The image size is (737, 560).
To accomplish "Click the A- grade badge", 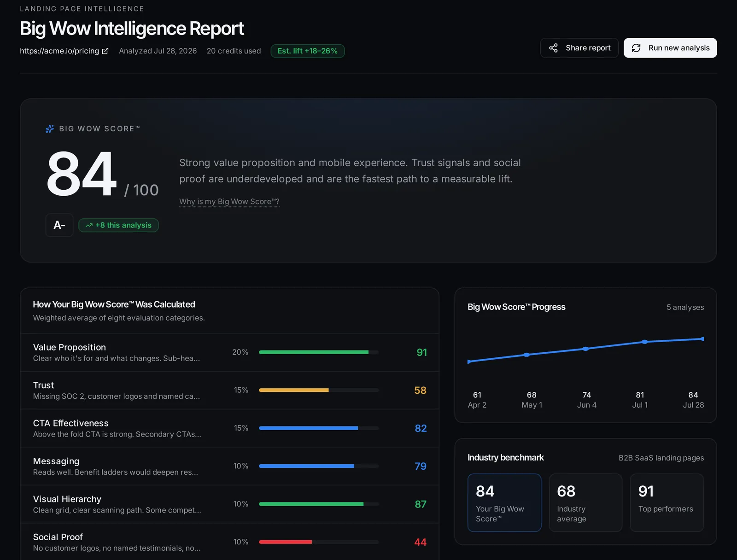I will 59,225.
